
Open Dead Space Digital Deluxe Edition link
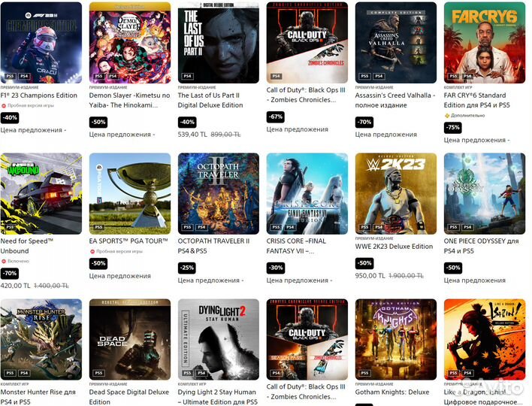(x=129, y=397)
